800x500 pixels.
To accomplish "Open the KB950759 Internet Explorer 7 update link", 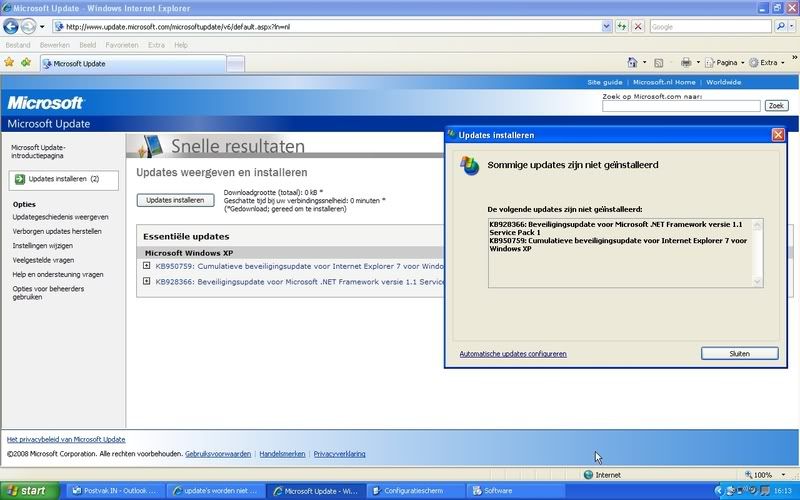I will click(x=299, y=266).
